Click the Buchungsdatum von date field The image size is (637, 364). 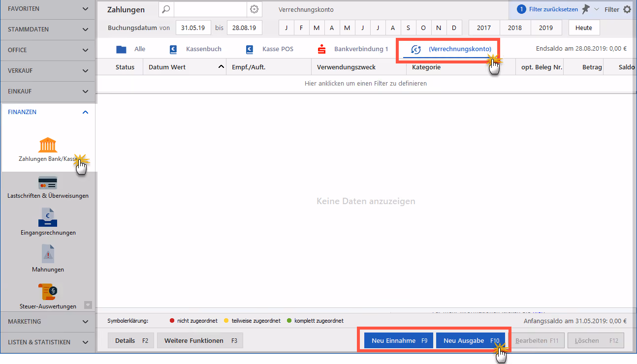193,28
